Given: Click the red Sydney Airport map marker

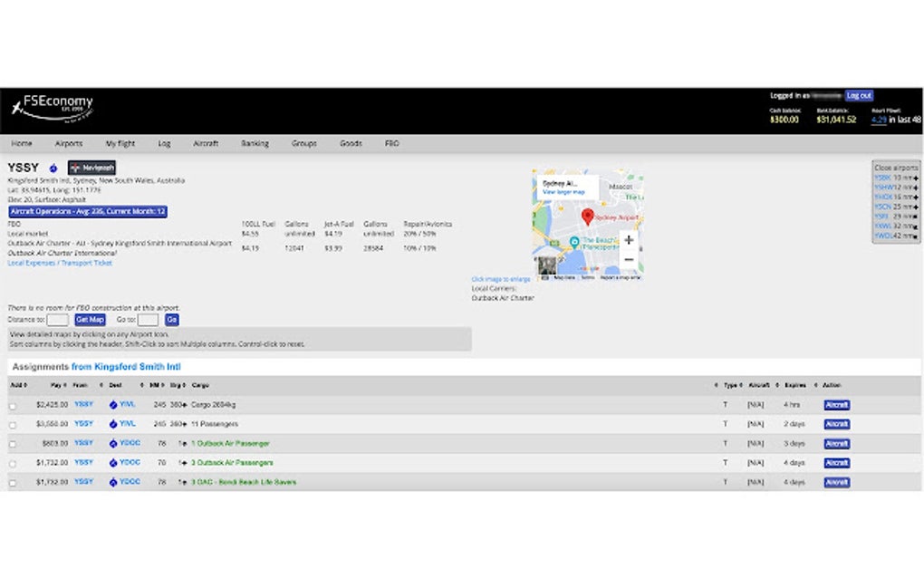Looking at the screenshot, I should pyautogui.click(x=588, y=216).
